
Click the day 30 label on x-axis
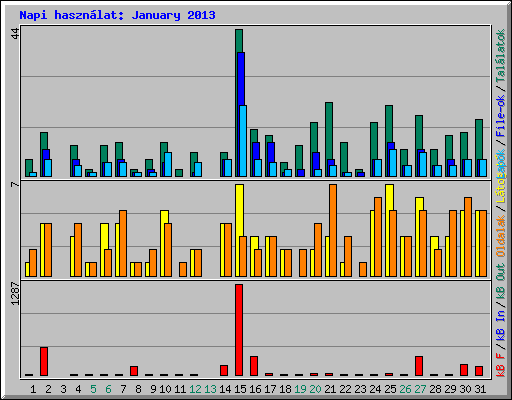(x=465, y=389)
